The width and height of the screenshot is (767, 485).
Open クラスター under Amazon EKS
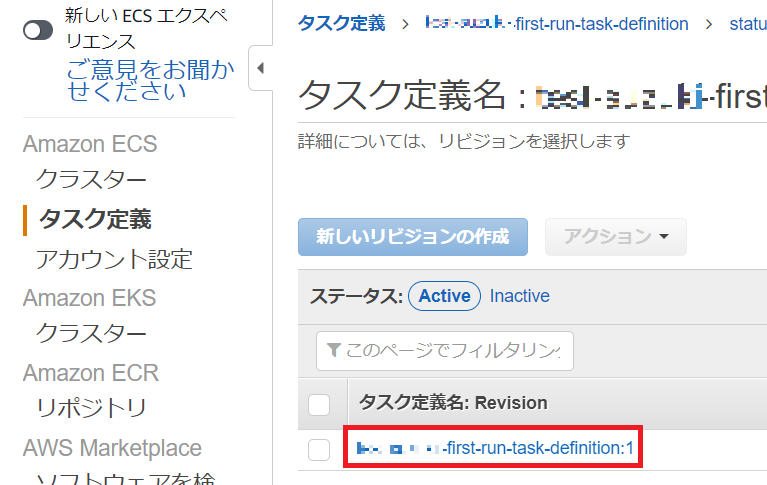(91, 333)
